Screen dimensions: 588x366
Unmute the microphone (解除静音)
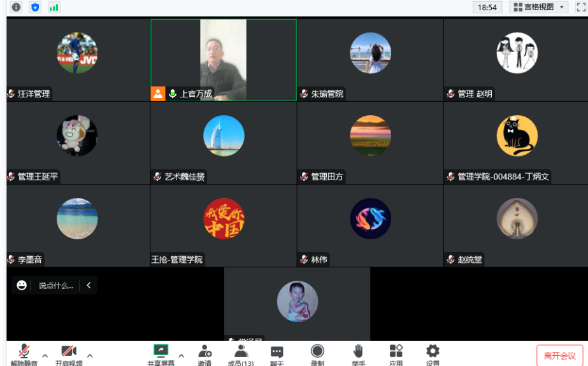tap(24, 353)
